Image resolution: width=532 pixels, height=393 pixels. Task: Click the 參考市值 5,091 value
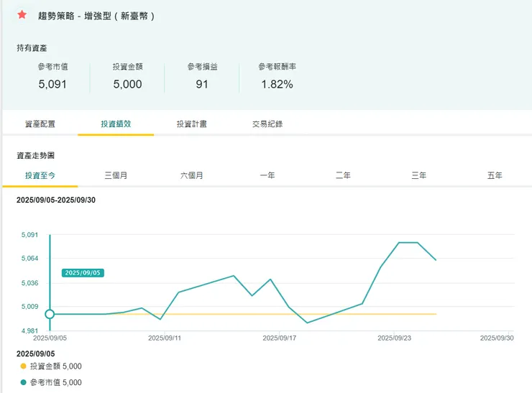(x=52, y=84)
